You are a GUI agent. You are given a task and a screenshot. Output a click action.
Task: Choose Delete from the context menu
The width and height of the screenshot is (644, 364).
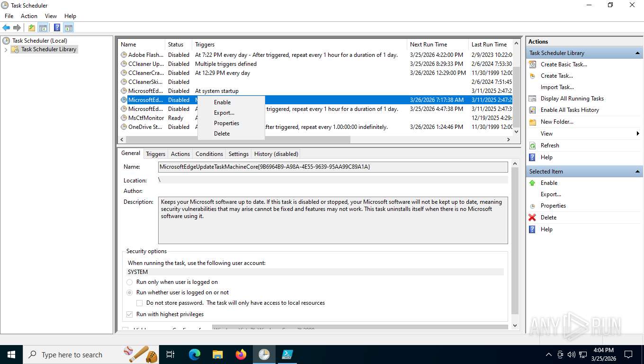coord(231,134)
